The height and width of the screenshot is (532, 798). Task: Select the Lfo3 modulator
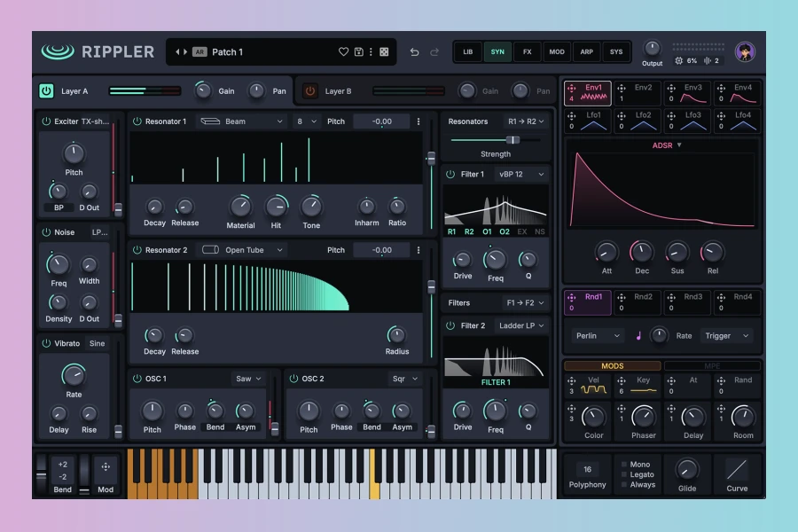pos(687,121)
